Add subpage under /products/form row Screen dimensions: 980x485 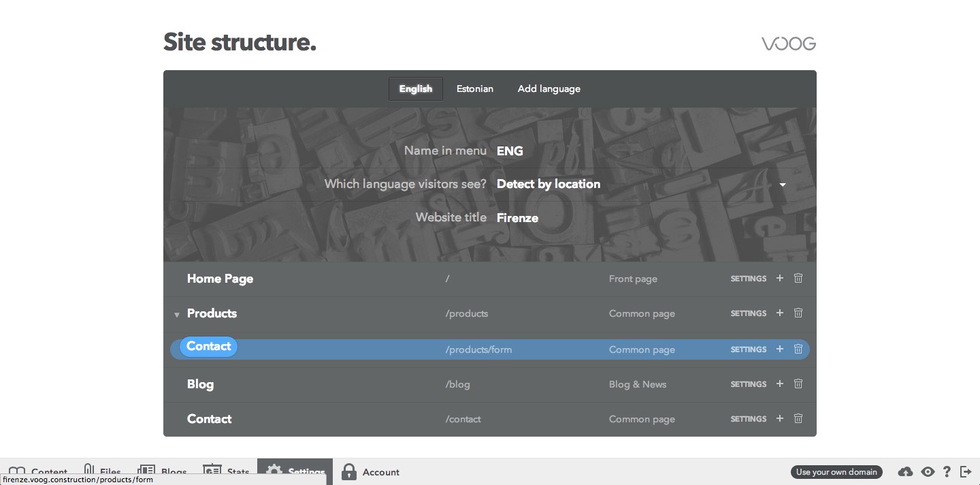(780, 349)
